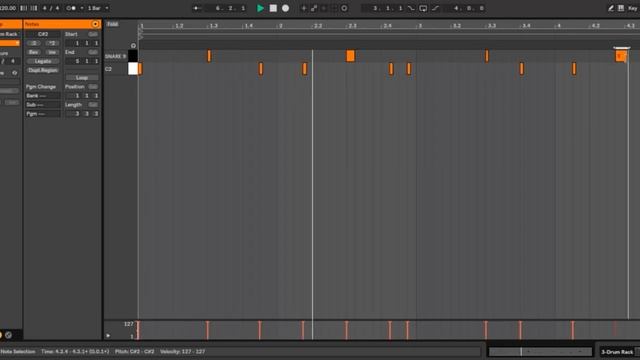Open the Bank program change chooser
Viewport: 640px width, 360px height.
43,96
